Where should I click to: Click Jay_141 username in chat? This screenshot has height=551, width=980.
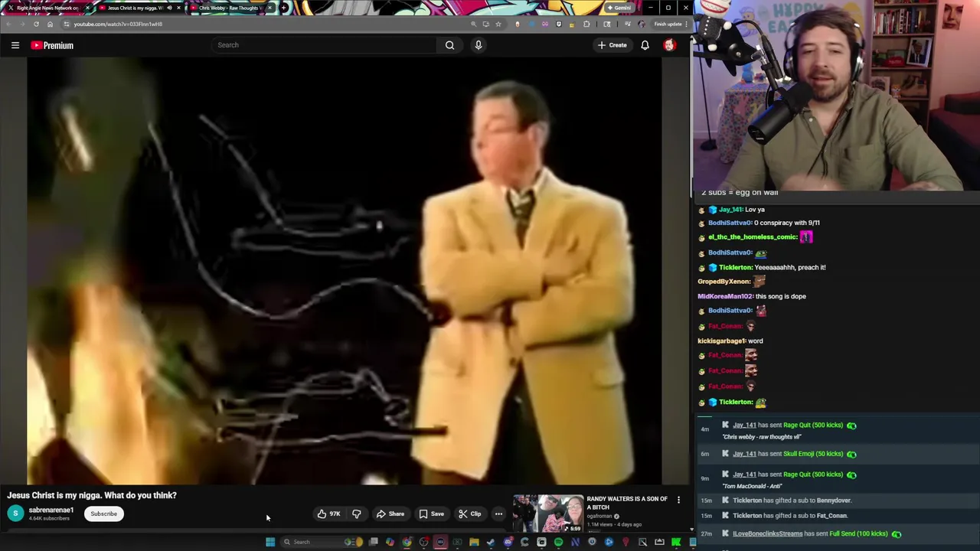[x=730, y=210]
